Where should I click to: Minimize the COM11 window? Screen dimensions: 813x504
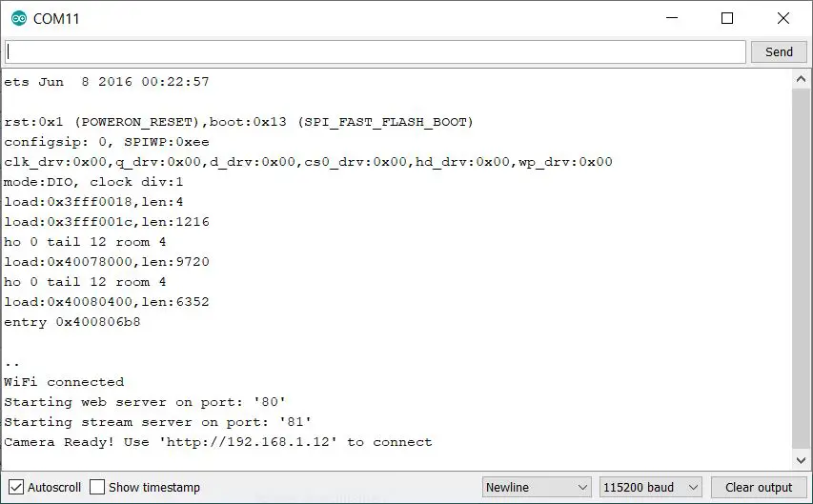tap(672, 18)
